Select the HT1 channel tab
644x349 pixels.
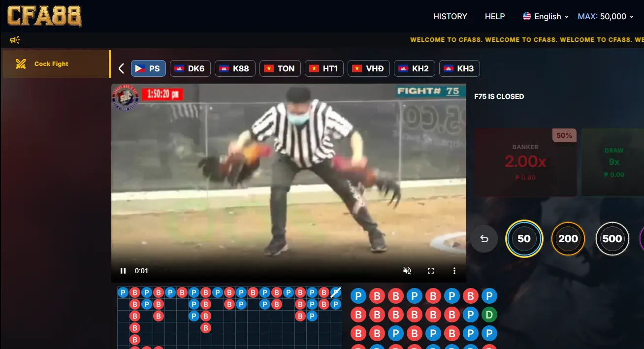[x=324, y=68]
